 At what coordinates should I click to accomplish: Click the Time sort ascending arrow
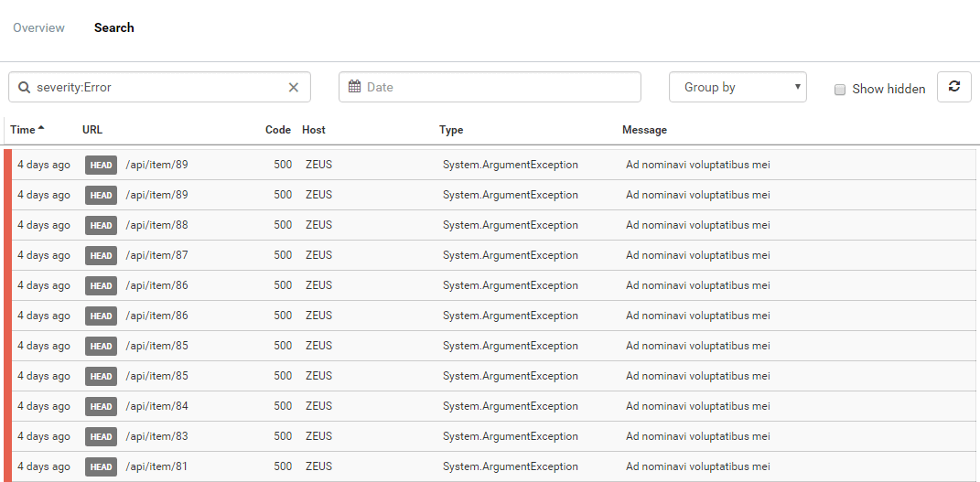pyautogui.click(x=41, y=128)
